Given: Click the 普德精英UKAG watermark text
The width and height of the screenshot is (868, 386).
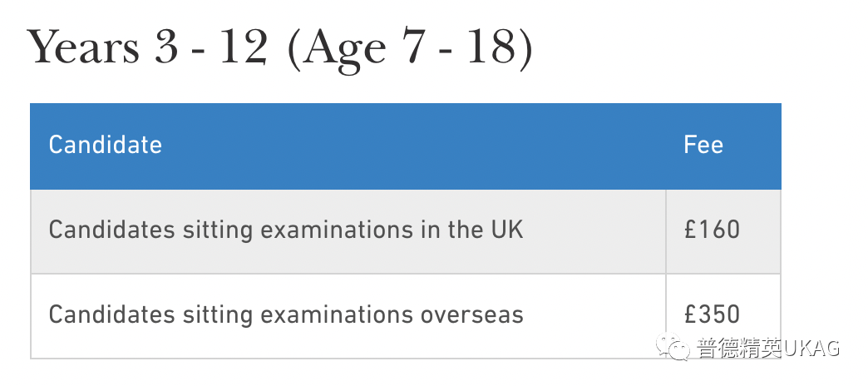Looking at the screenshot, I should 768,348.
